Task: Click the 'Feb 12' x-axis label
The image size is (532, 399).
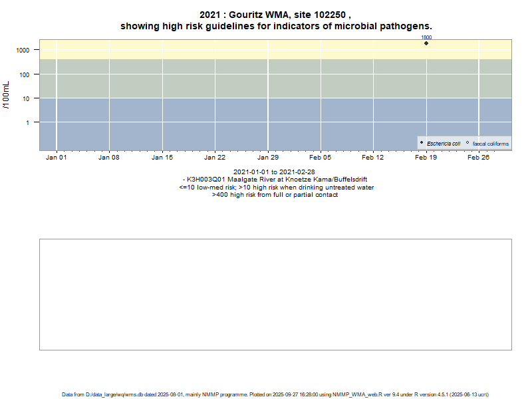Action: click(x=373, y=158)
